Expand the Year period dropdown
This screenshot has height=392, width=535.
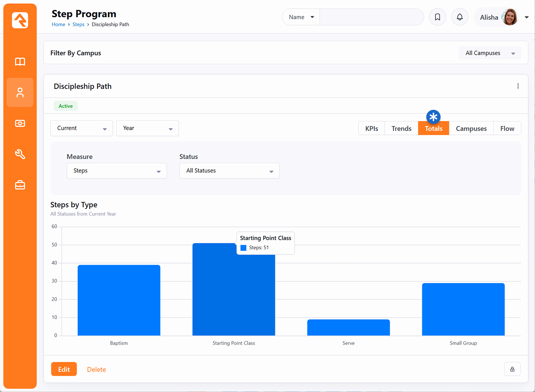pyautogui.click(x=148, y=128)
